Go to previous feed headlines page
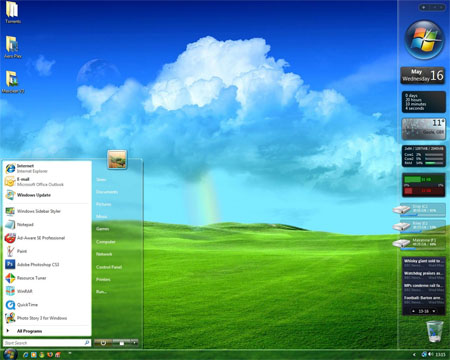Image resolution: width=450 pixels, height=360 pixels. coord(414,311)
